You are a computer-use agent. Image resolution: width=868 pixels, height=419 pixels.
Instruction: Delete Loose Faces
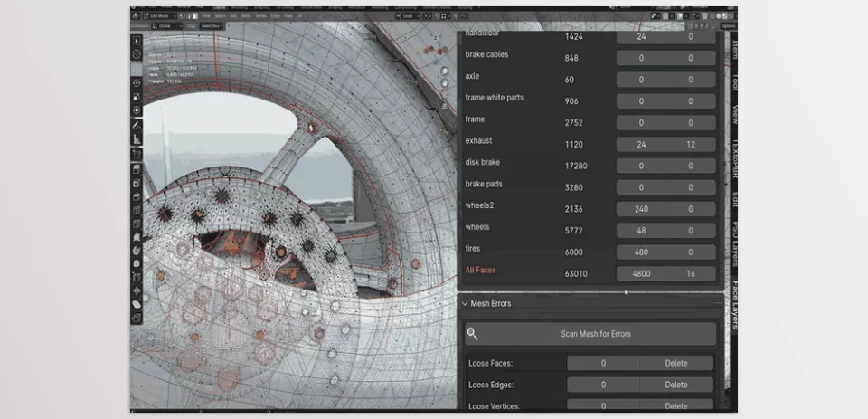point(676,363)
